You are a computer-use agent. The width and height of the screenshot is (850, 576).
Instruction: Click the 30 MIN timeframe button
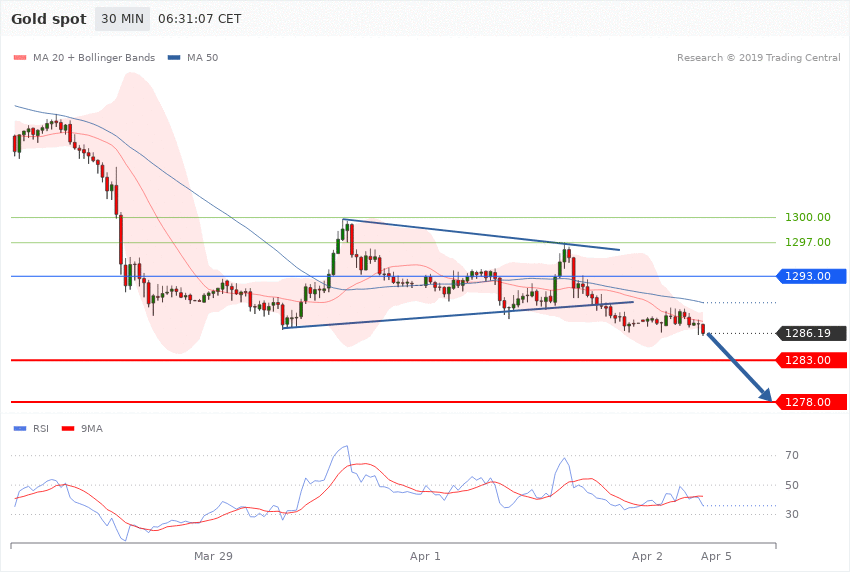pos(123,19)
